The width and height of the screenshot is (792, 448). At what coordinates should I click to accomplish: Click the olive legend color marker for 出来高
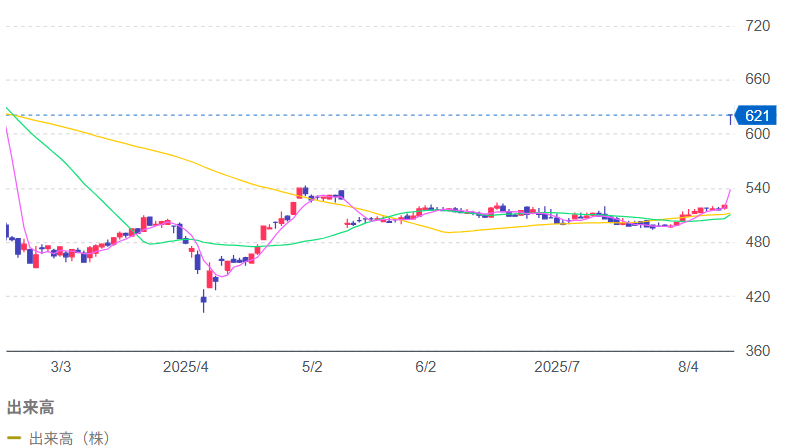[x=14, y=438]
